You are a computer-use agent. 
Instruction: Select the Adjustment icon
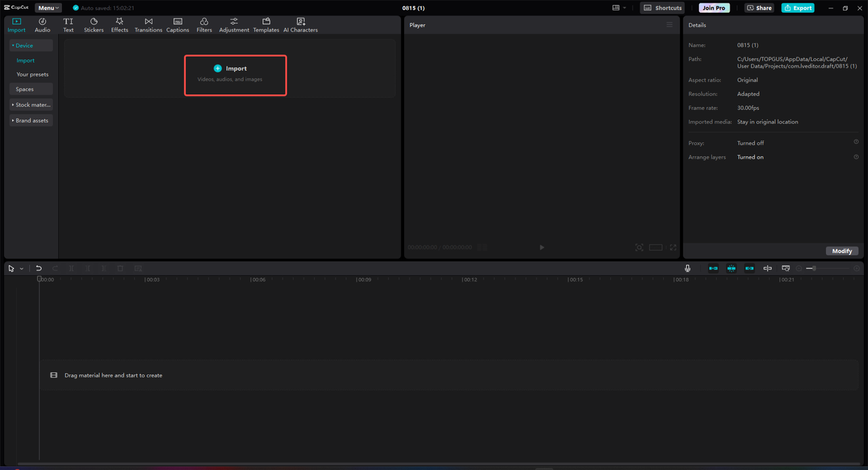coord(234,22)
